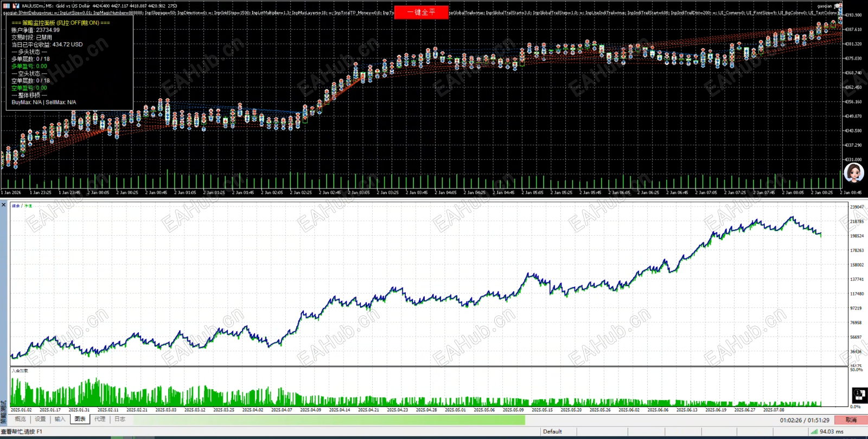Click the 空单层数 0 / 18 line
The image size is (868, 439).
pos(30,81)
